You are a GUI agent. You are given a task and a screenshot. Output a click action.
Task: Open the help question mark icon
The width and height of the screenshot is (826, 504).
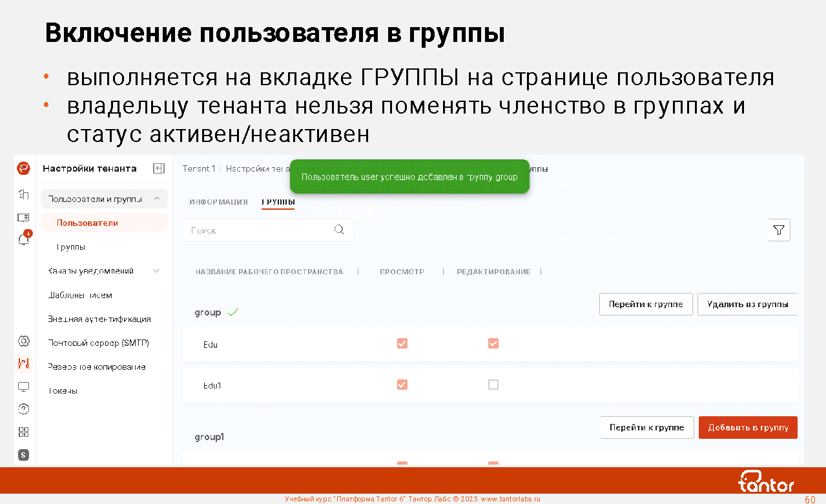coord(23,409)
